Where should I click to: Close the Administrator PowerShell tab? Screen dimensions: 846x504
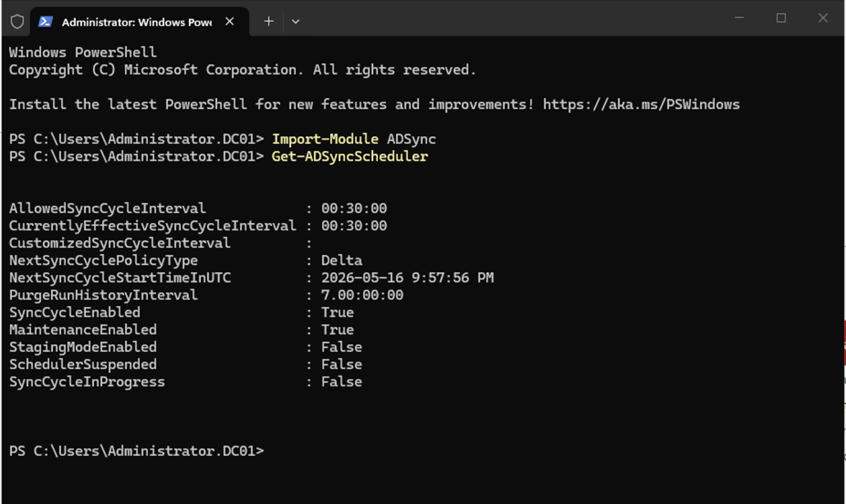230,21
